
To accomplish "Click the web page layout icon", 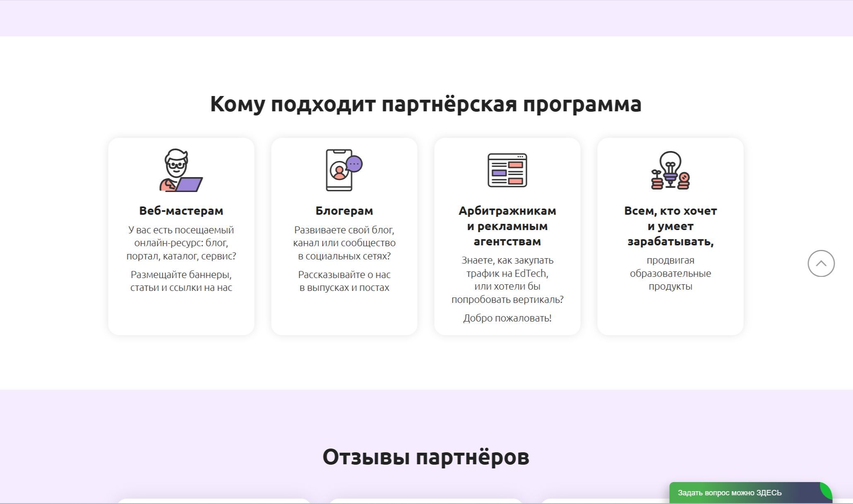I will (507, 170).
